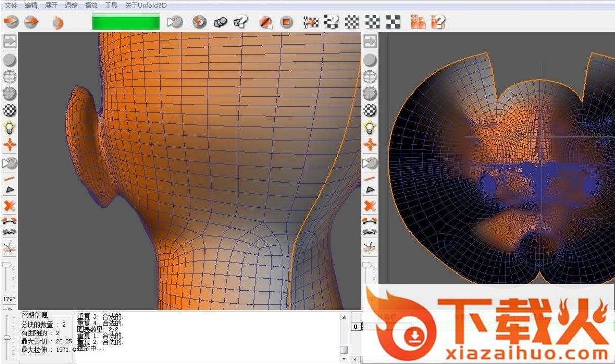Select wireframe sphere mode in 3D view
Screen dimensions: 615x364
[x=10, y=77]
